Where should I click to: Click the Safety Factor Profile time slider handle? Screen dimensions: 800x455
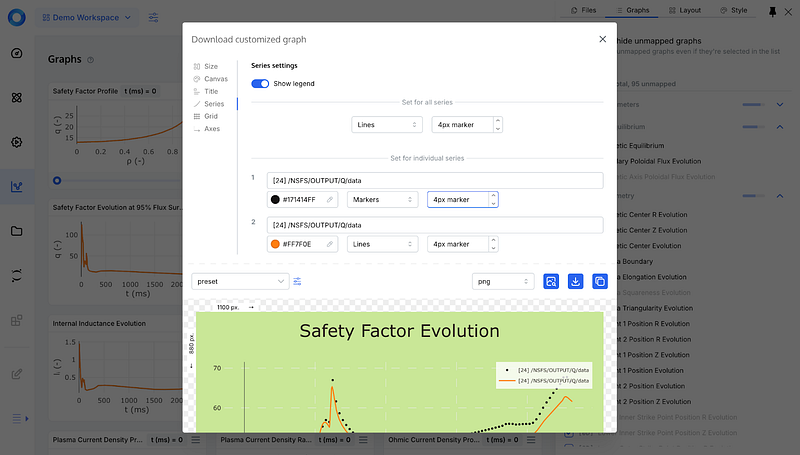pos(57,181)
